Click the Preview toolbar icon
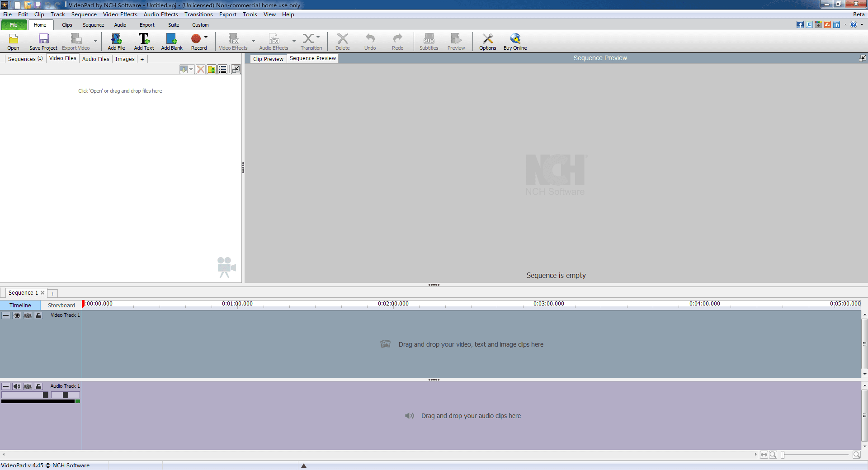Viewport: 868px width, 470px height. coord(456,42)
